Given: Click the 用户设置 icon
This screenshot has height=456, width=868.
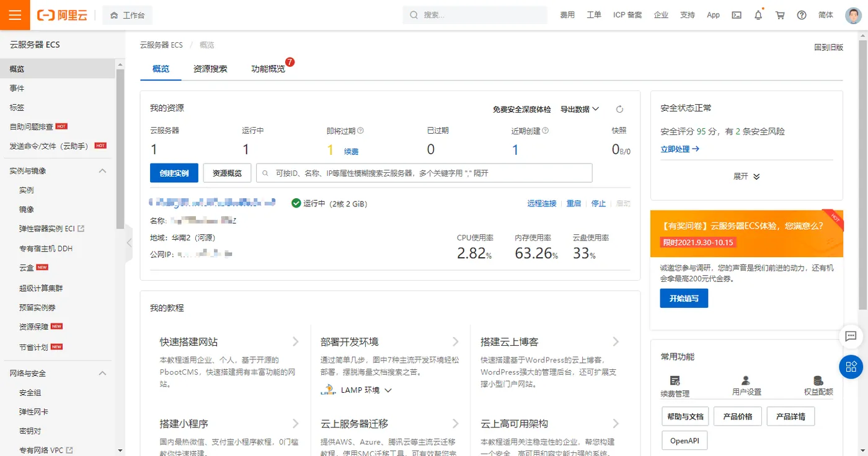Looking at the screenshot, I should (746, 380).
